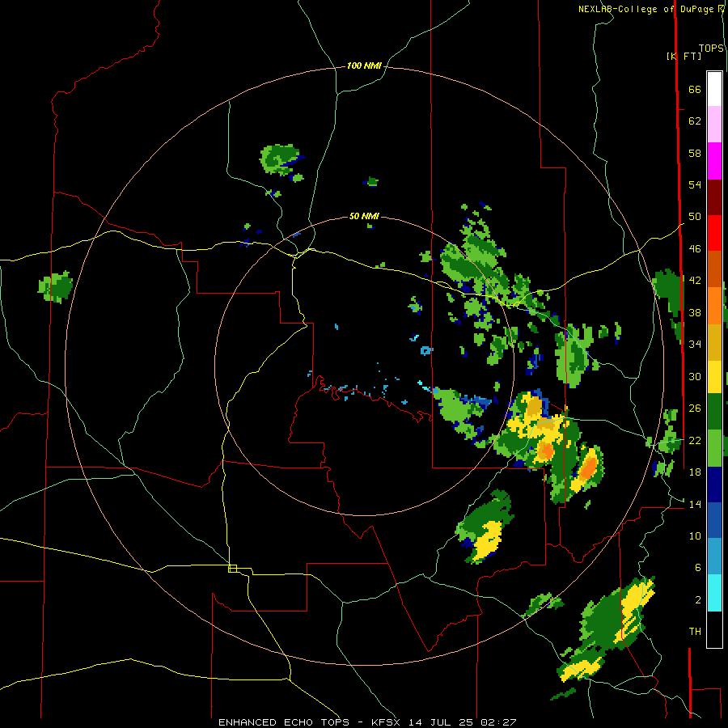Click the bright yellow legend swatch
The image size is (728, 728).
(714, 376)
